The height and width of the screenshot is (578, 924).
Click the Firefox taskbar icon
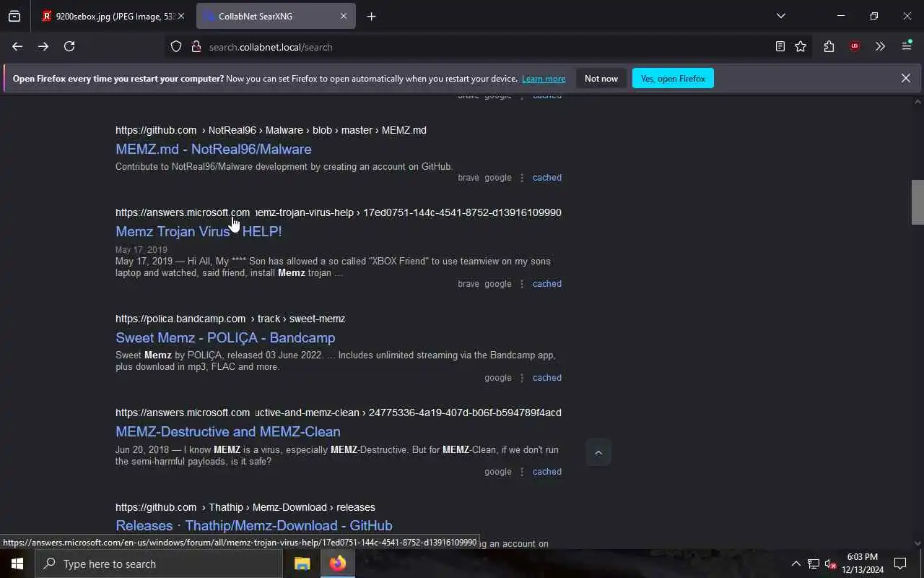[338, 564]
